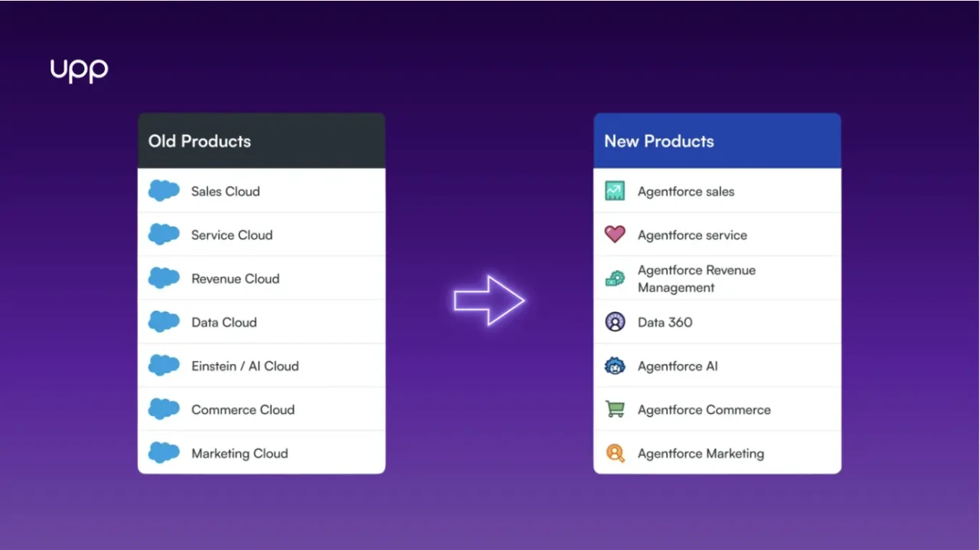The height and width of the screenshot is (550, 980).
Task: Click the cloud icon beside Einstein / AI Cloud
Action: tap(164, 365)
